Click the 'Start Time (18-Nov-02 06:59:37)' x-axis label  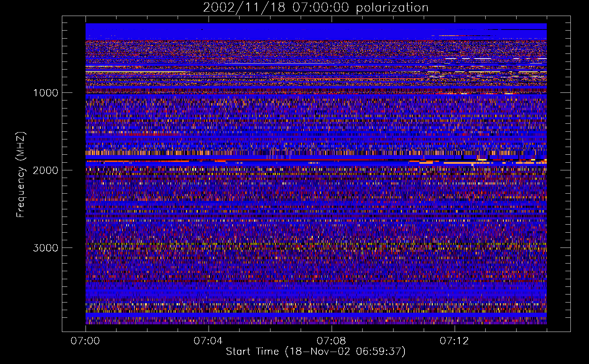pyautogui.click(x=316, y=352)
